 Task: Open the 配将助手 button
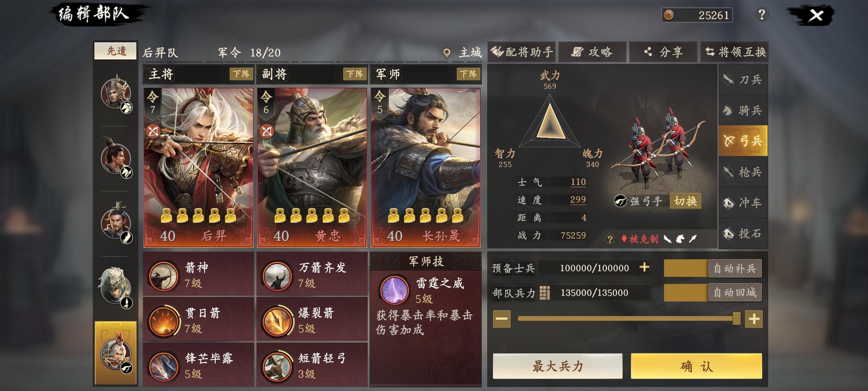[x=522, y=52]
